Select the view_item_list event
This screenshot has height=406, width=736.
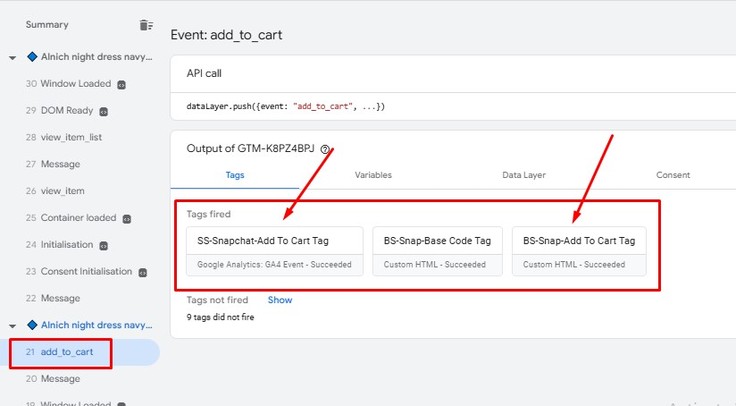click(71, 137)
